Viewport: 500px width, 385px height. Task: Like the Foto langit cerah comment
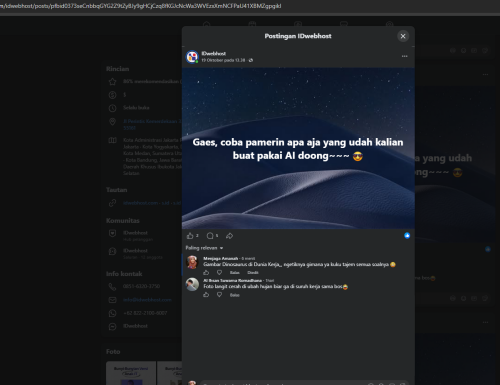pyautogui.click(x=206, y=295)
